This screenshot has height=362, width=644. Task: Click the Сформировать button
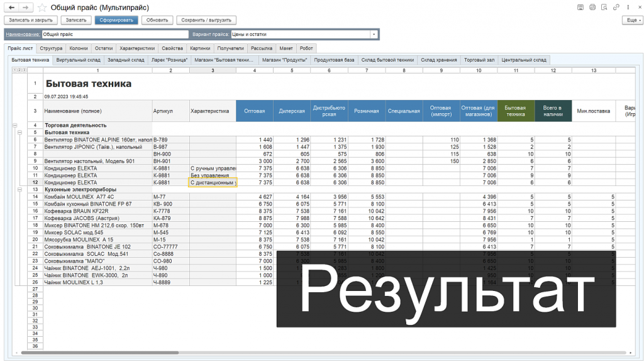116,20
